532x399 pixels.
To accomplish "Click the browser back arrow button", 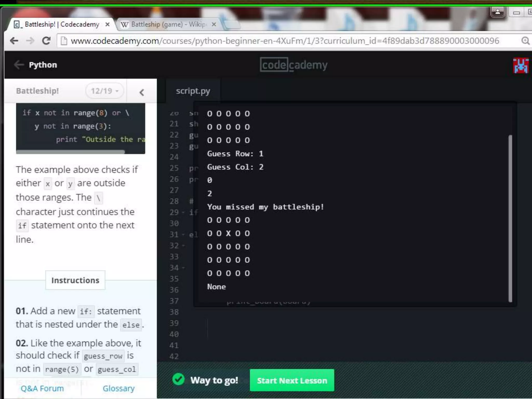I will point(14,41).
